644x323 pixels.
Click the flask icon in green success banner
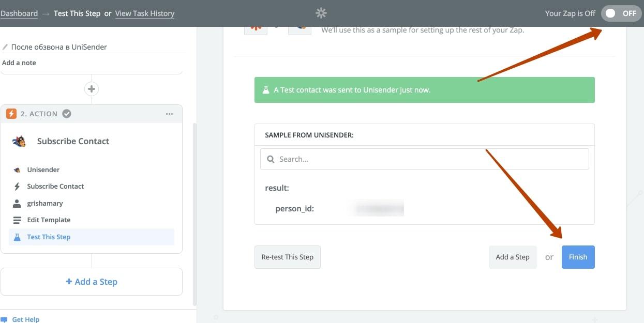click(266, 90)
